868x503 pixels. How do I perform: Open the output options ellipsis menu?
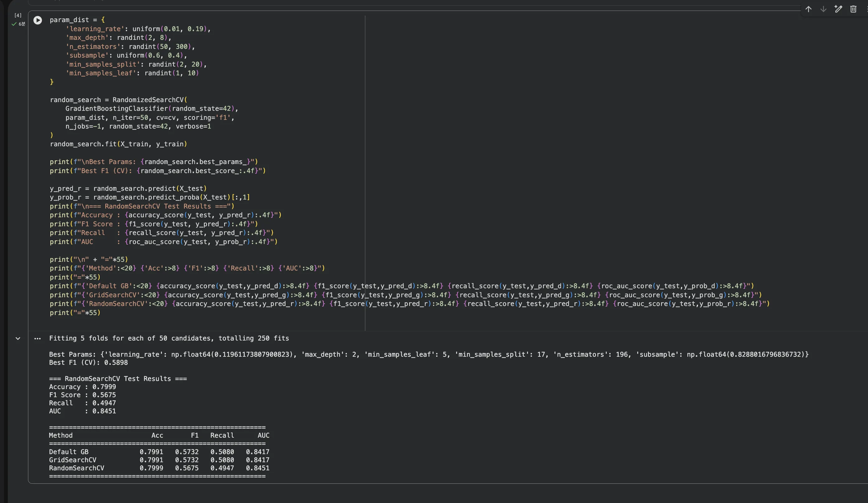pos(38,338)
